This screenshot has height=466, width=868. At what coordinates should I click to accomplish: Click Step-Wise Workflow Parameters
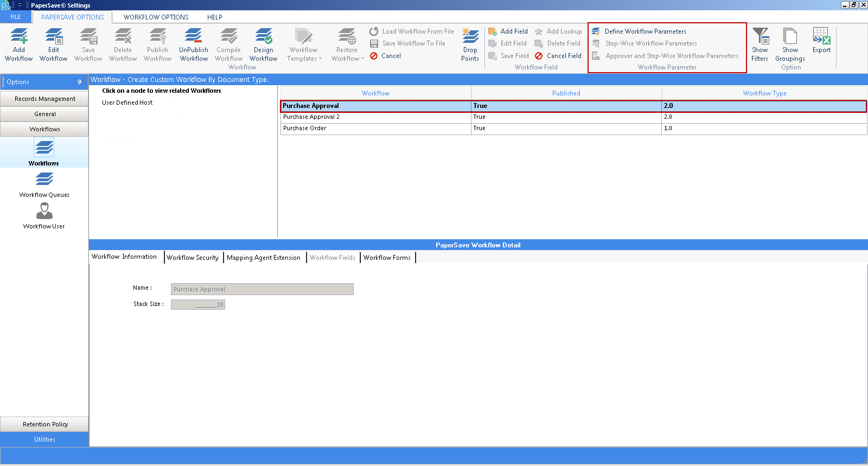tap(644, 43)
